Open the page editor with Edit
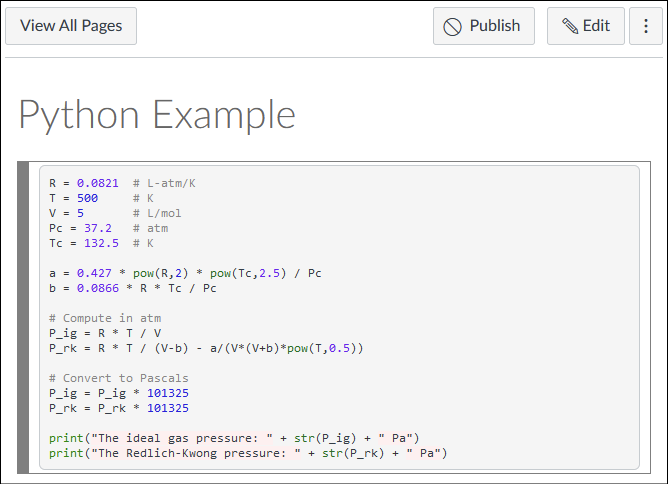The image size is (668, 484). [x=585, y=26]
